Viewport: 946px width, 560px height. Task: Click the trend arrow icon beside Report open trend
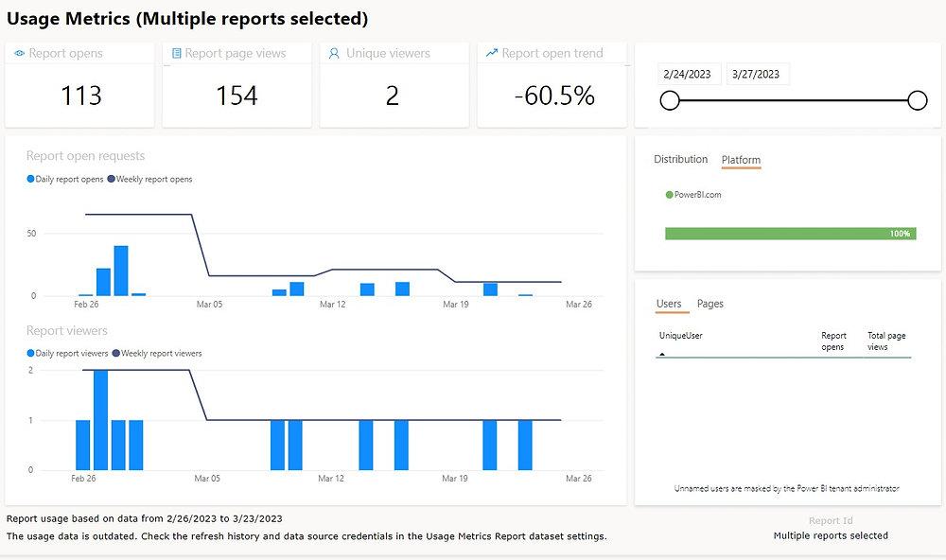click(491, 53)
